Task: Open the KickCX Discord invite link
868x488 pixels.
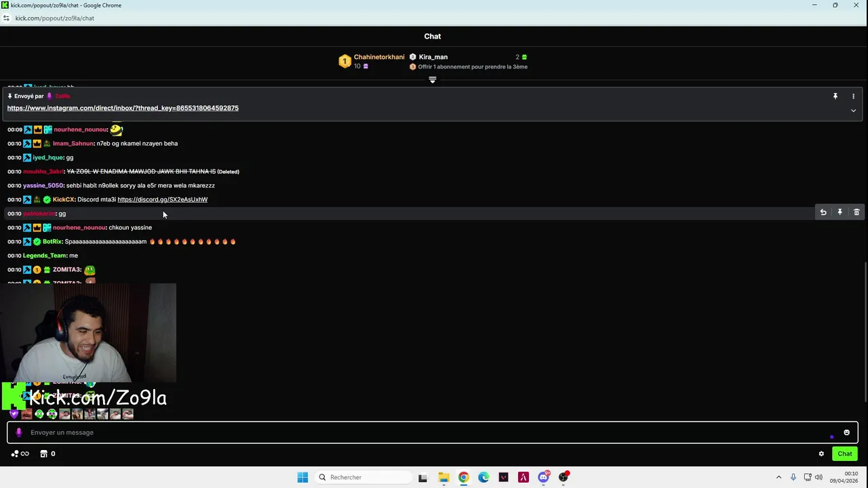Action: tap(162, 199)
